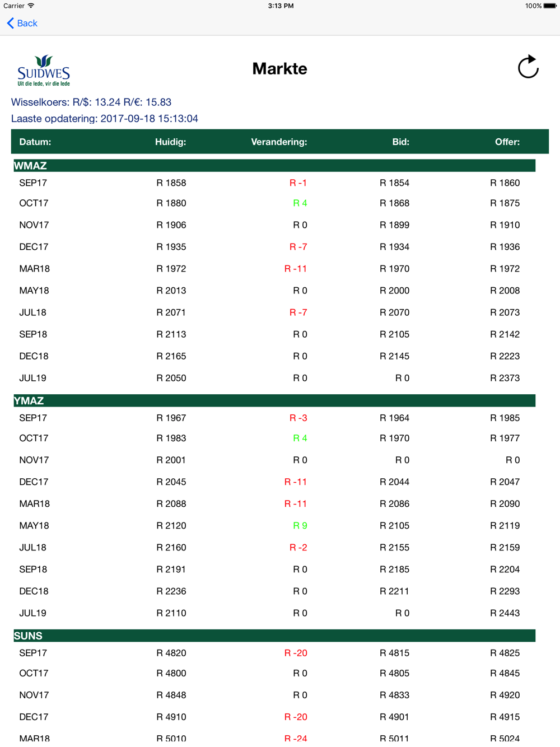Tap the Datum column header
Screen dimensions: 560x747
[x=35, y=142]
